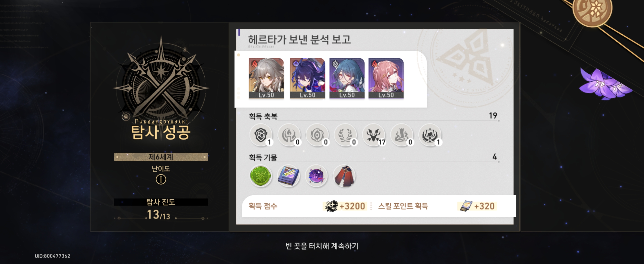The image size is (644, 264).
Task: Select the purple orb curio
Action: (316, 176)
